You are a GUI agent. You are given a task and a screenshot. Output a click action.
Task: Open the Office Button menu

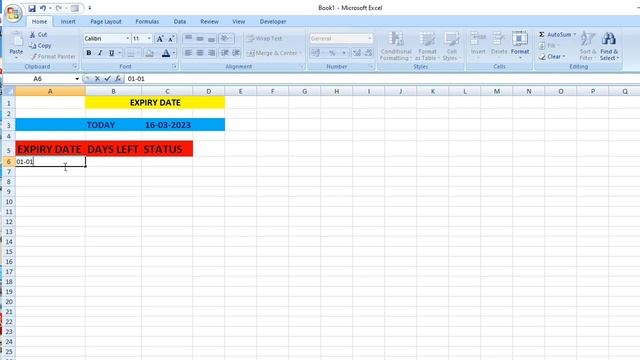pyautogui.click(x=13, y=13)
